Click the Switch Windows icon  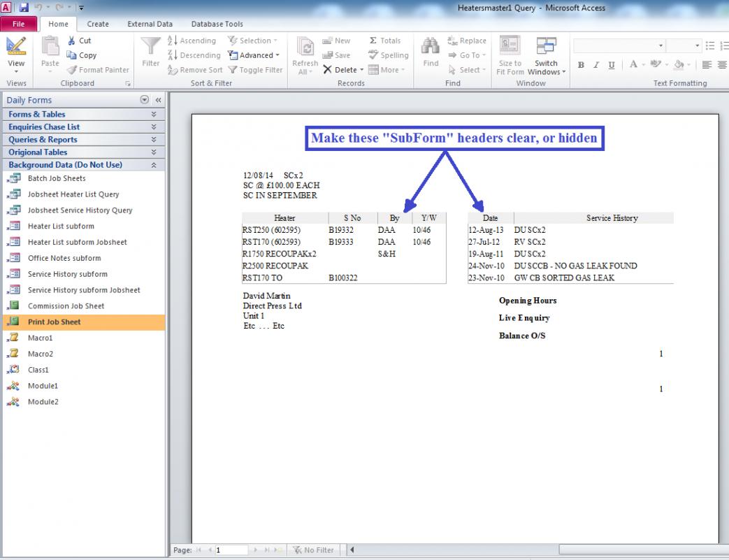[545, 47]
